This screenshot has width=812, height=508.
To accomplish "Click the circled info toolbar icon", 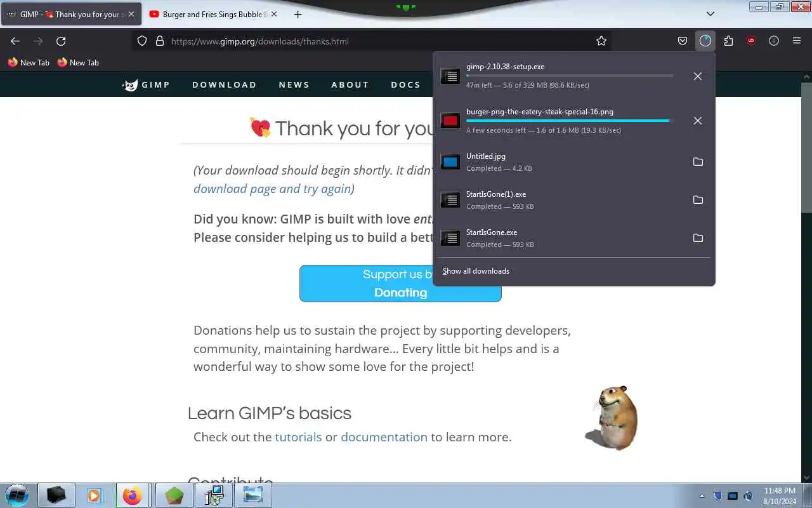I will click(774, 41).
